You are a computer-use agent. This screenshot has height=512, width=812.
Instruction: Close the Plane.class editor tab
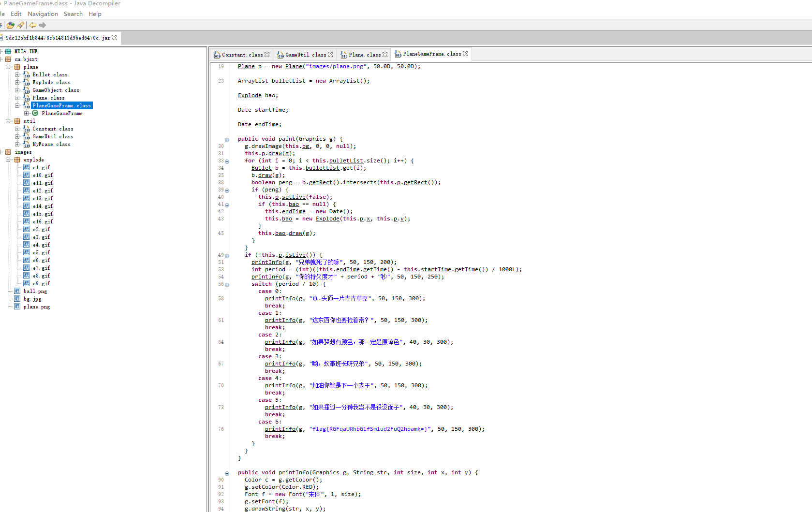[x=385, y=55]
